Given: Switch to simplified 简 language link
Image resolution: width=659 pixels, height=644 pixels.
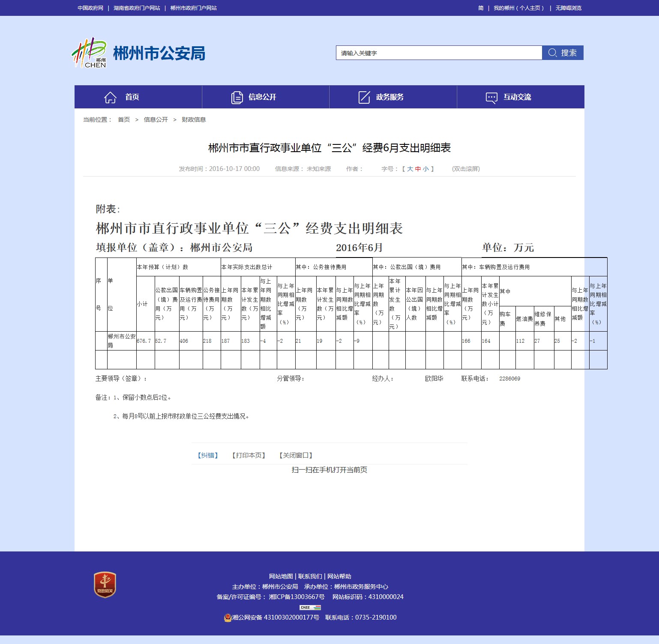Looking at the screenshot, I should [481, 8].
